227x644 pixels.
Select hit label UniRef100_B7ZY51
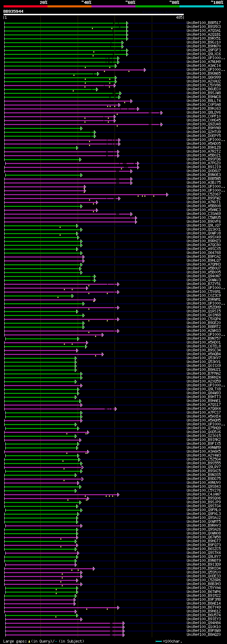tap(204, 284)
